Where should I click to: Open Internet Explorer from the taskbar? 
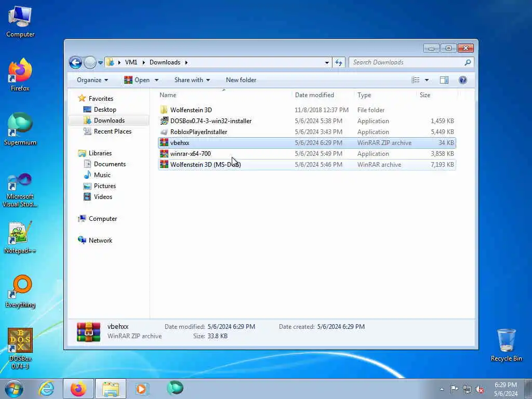point(46,389)
